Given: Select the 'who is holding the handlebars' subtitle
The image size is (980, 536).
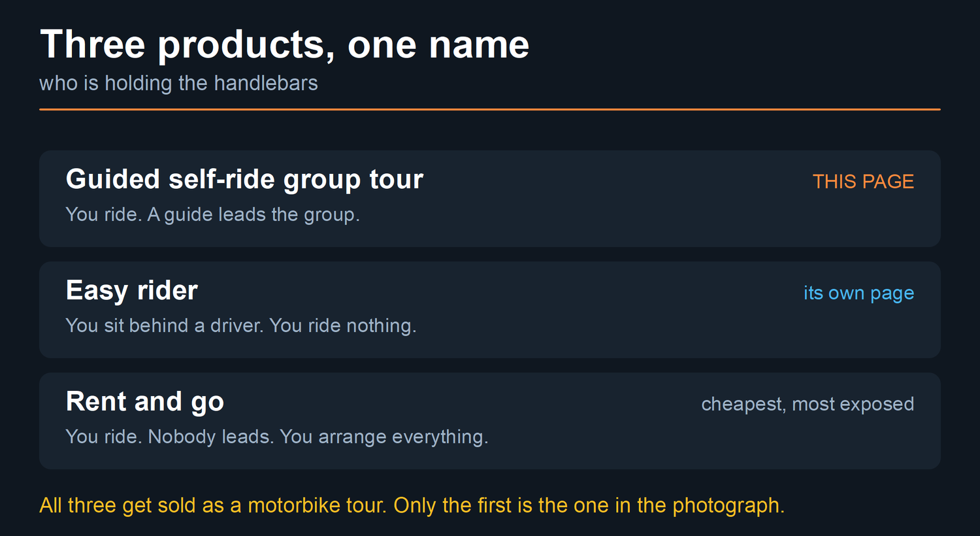Looking at the screenshot, I should (178, 83).
